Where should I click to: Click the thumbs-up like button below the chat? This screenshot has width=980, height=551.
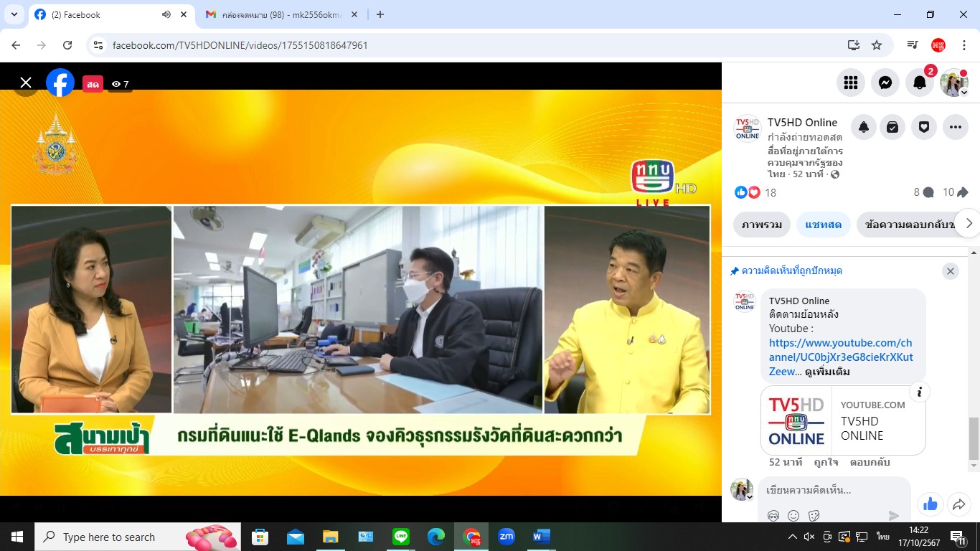[x=930, y=504]
